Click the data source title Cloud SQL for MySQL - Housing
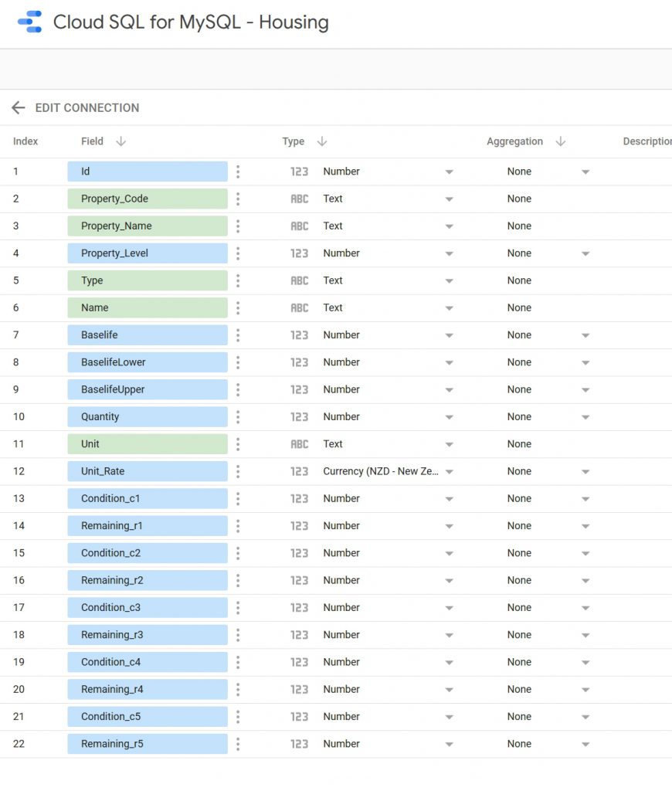The height and width of the screenshot is (791, 672). point(191,22)
